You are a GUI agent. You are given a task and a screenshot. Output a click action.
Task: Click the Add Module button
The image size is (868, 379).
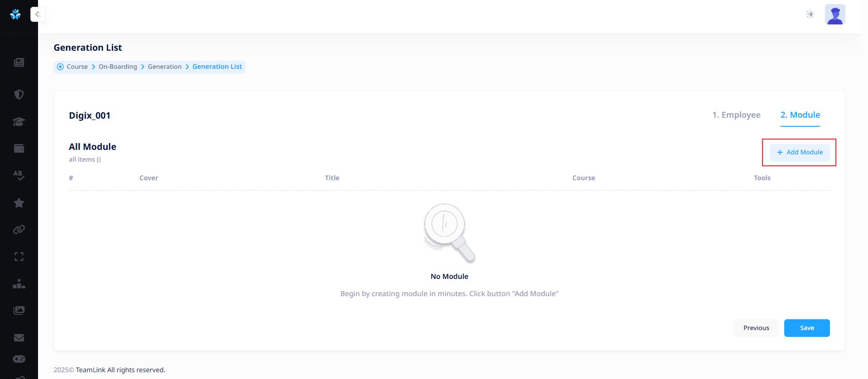coord(800,153)
